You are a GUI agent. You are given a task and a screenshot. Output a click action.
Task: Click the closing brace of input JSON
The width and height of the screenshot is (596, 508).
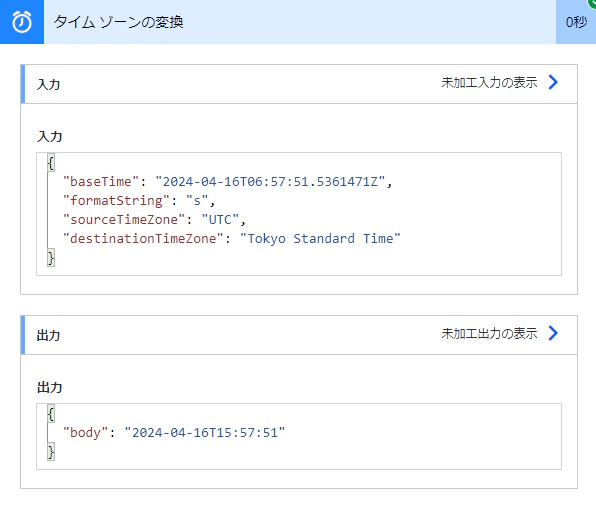click(51, 258)
